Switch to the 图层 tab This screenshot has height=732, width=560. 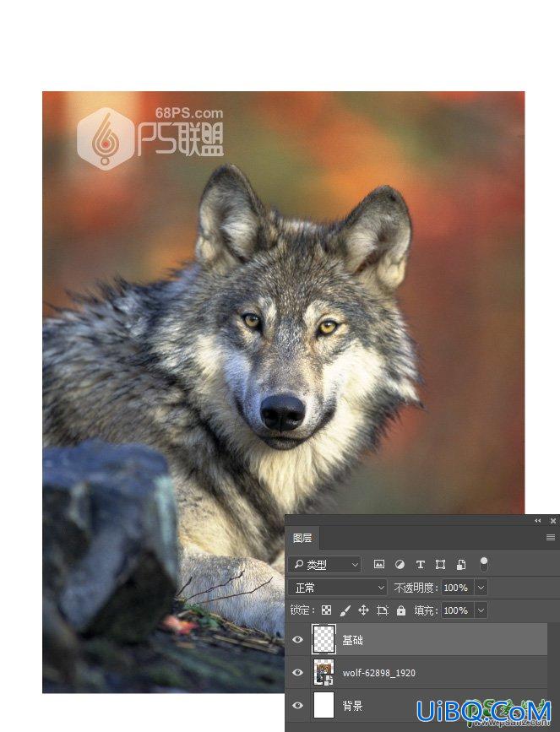pos(302,538)
